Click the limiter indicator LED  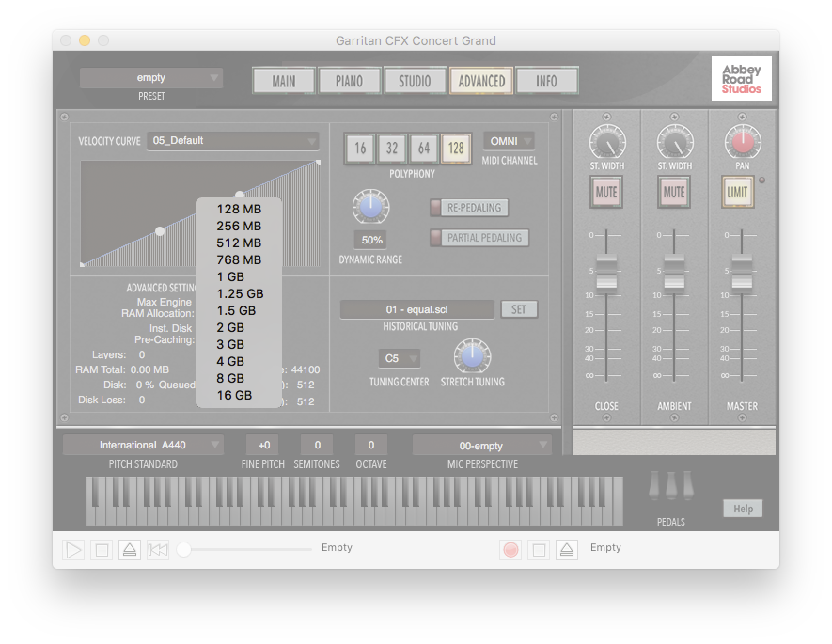coord(761,181)
